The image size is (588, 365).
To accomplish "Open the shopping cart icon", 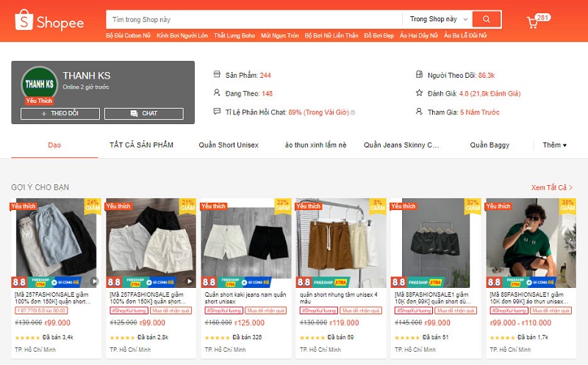I will point(533,22).
